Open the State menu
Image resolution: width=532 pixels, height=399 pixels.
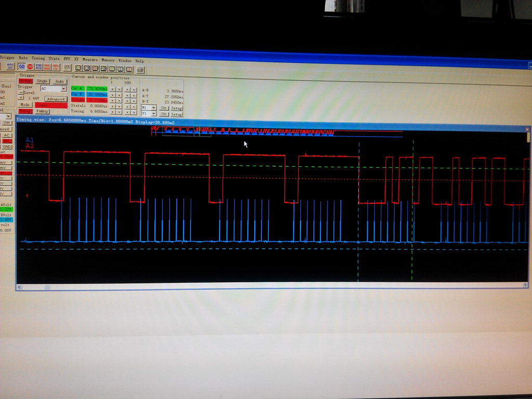[54, 59]
